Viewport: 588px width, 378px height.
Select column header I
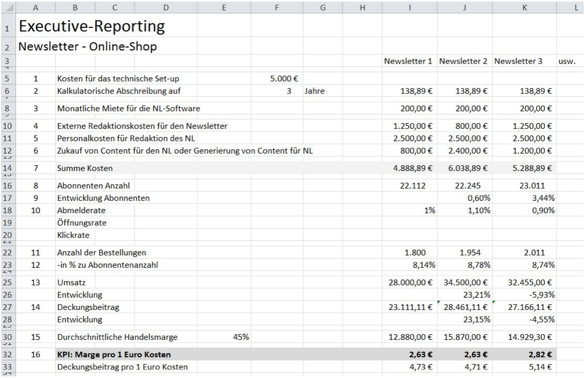pyautogui.click(x=410, y=7)
